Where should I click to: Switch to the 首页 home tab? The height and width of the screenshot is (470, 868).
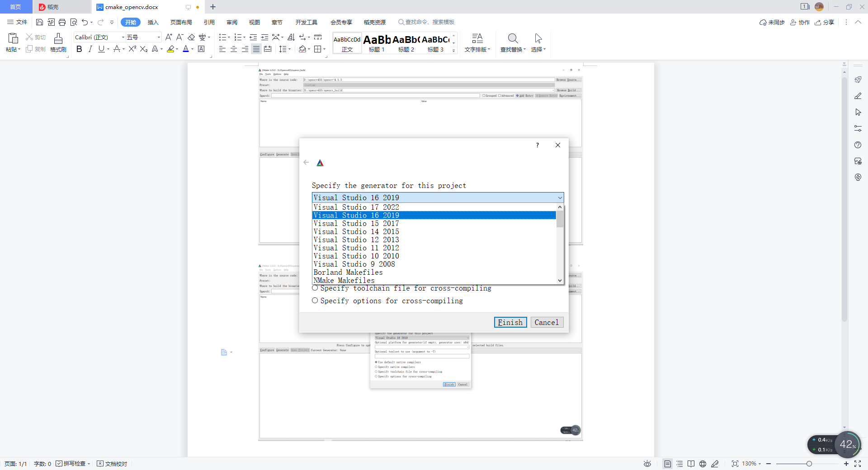[15, 7]
